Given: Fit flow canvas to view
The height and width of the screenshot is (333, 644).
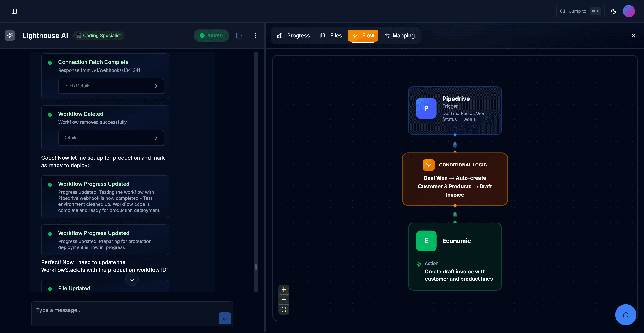Looking at the screenshot, I should [x=283, y=310].
